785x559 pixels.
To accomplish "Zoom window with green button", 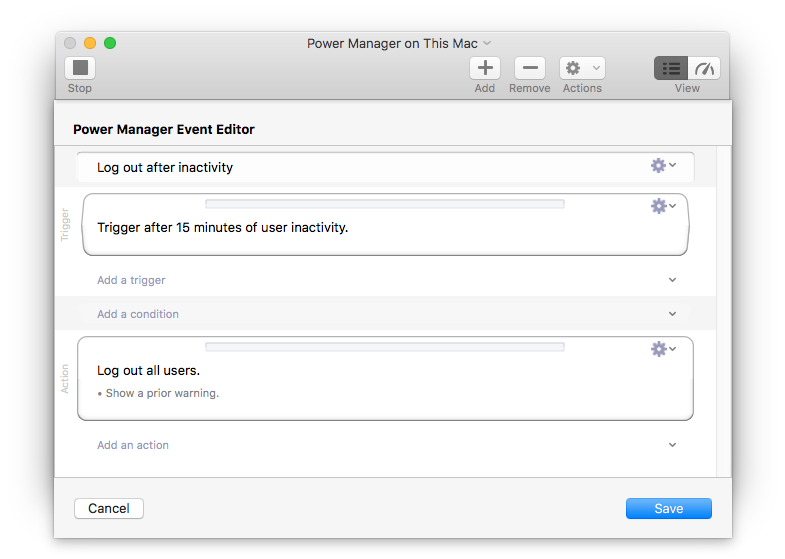I will click(110, 43).
